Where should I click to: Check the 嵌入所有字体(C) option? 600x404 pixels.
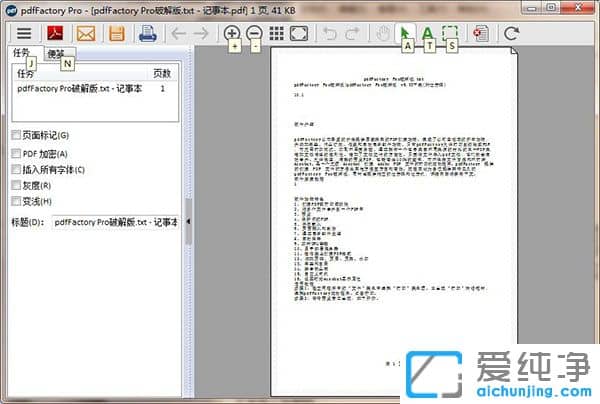15,170
